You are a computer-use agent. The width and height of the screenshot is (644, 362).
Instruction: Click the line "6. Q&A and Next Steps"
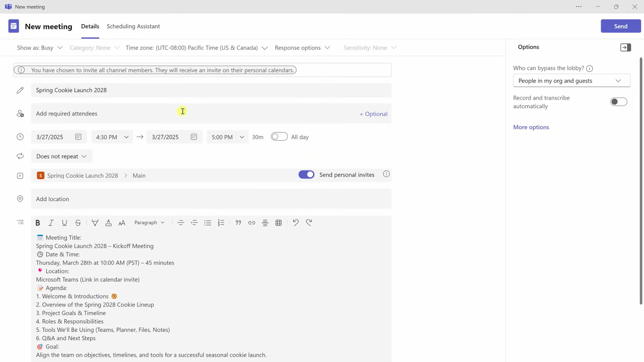click(x=66, y=338)
